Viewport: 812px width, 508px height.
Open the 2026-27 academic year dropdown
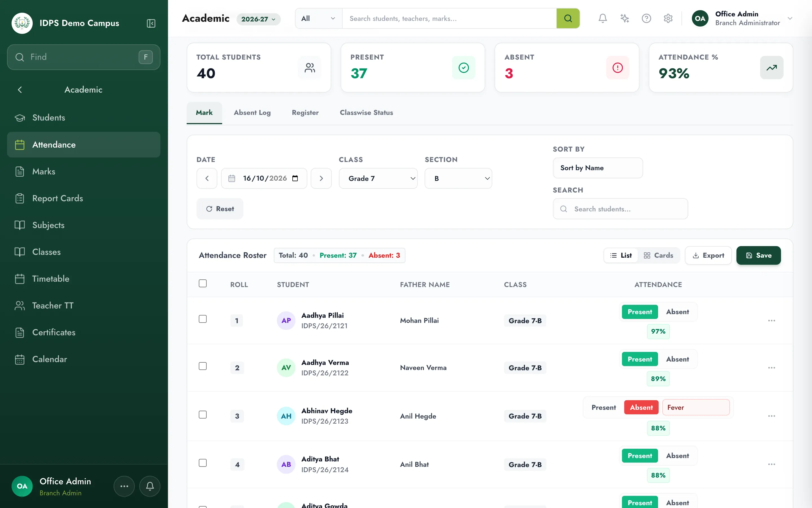(258, 19)
